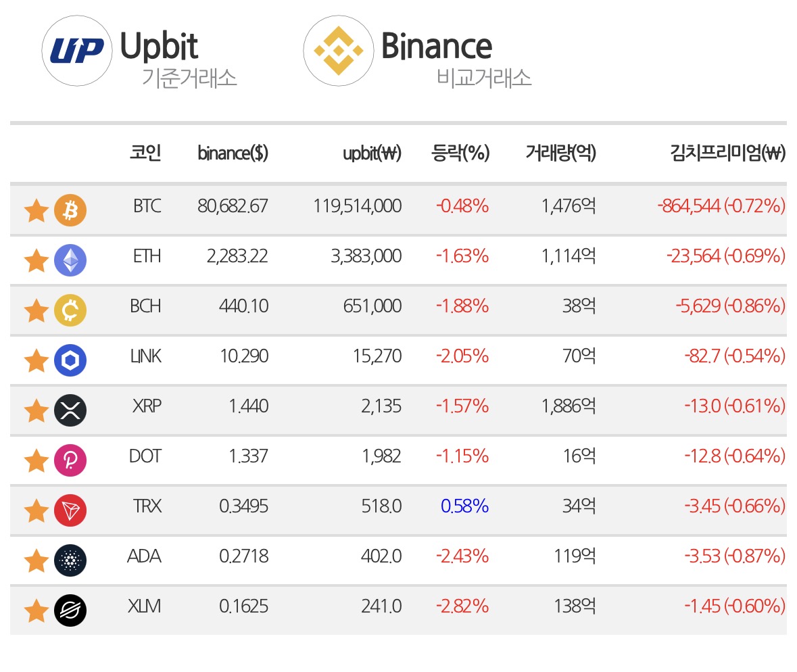
Task: Click the Binance exchange logo
Action: (x=339, y=51)
